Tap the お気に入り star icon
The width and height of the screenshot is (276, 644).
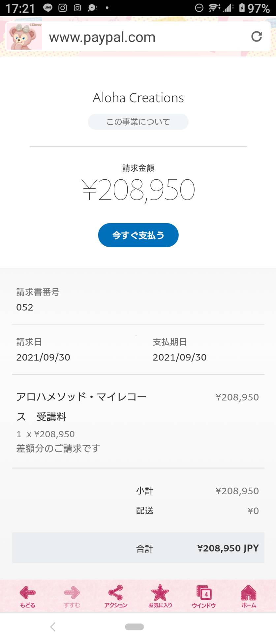pyautogui.click(x=160, y=597)
